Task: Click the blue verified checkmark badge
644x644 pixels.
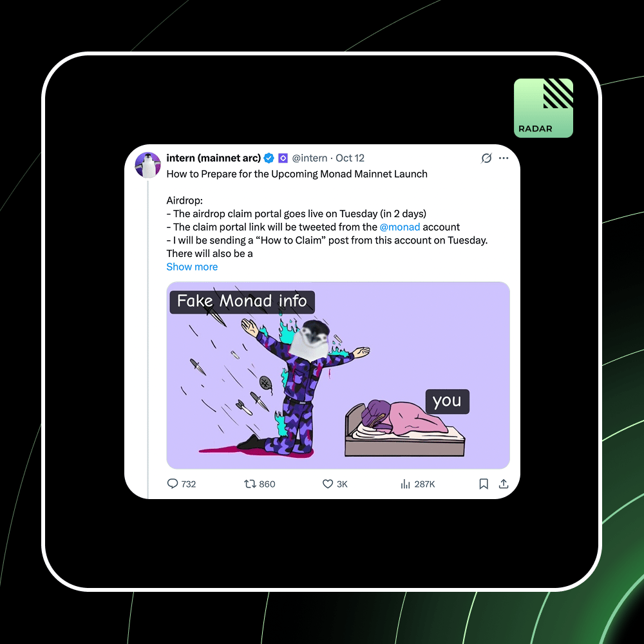Action: [269, 158]
